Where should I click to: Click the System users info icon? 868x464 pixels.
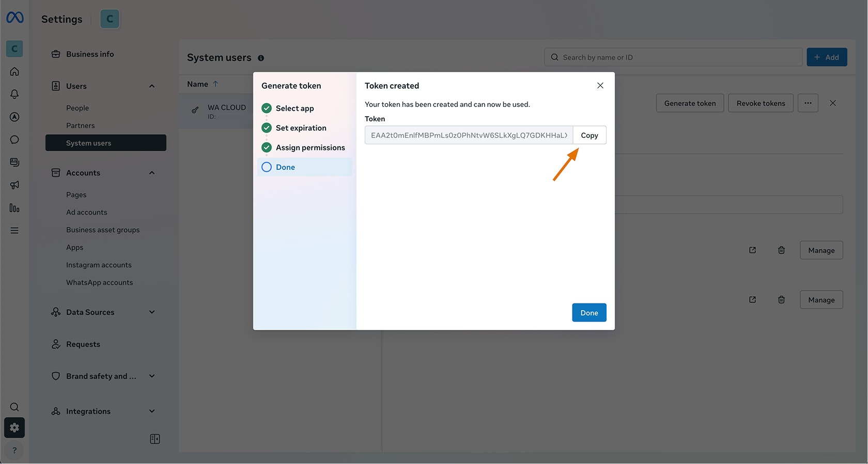pos(261,58)
